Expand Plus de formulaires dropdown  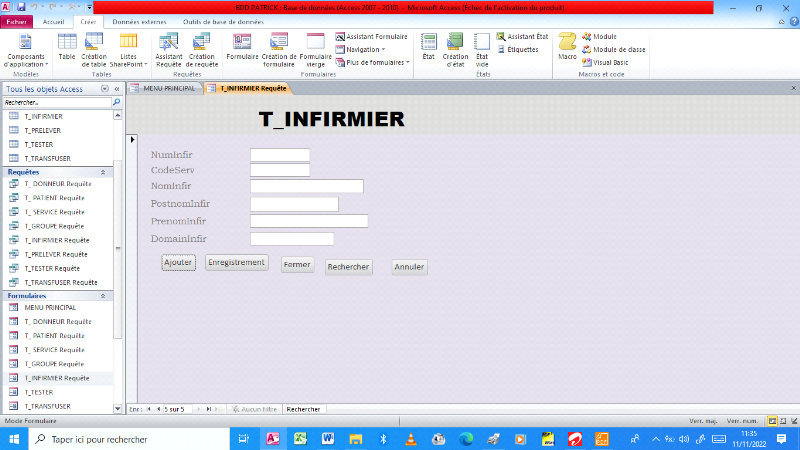(372, 62)
